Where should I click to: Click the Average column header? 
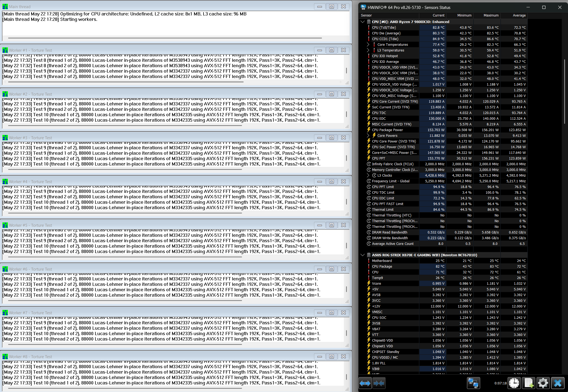pyautogui.click(x=519, y=15)
